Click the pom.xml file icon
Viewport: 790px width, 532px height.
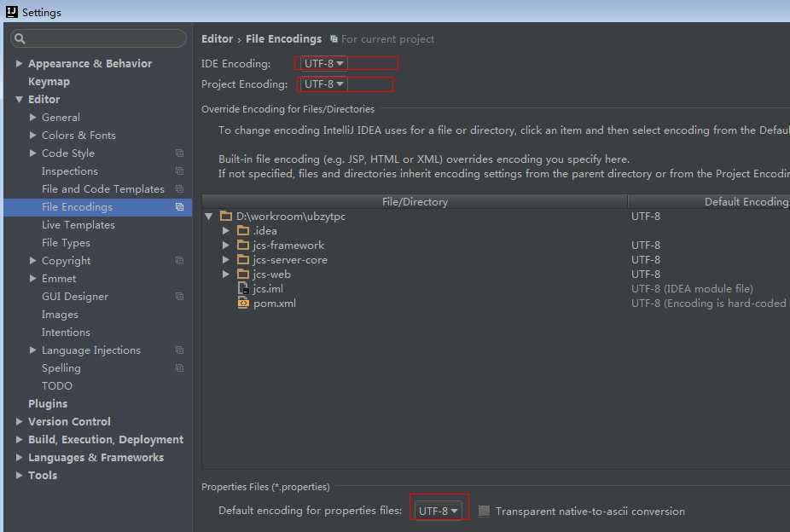(x=243, y=303)
